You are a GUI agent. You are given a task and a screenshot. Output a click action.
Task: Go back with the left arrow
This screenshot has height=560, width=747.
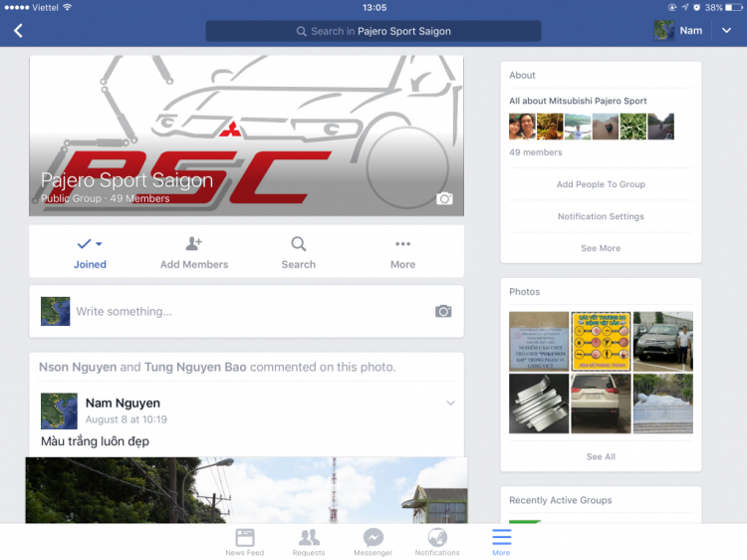[x=18, y=31]
